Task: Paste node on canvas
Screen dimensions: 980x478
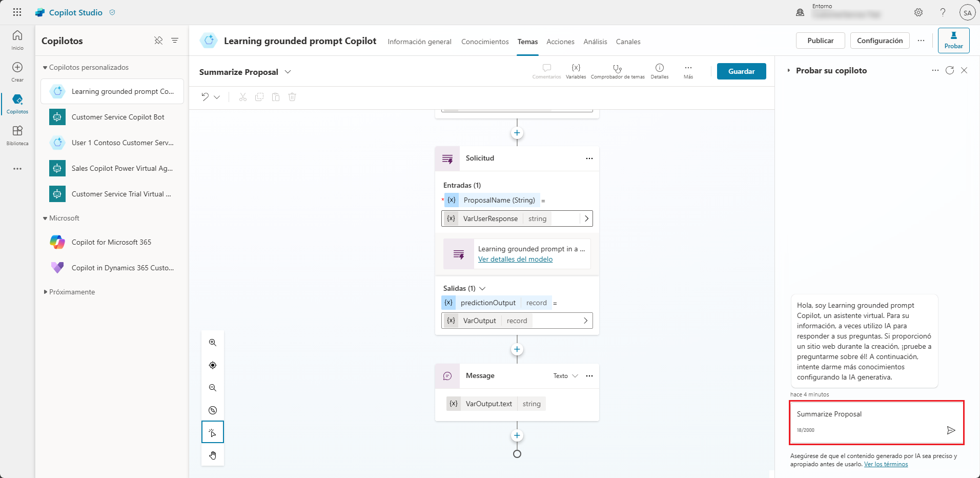Action: [x=276, y=97]
